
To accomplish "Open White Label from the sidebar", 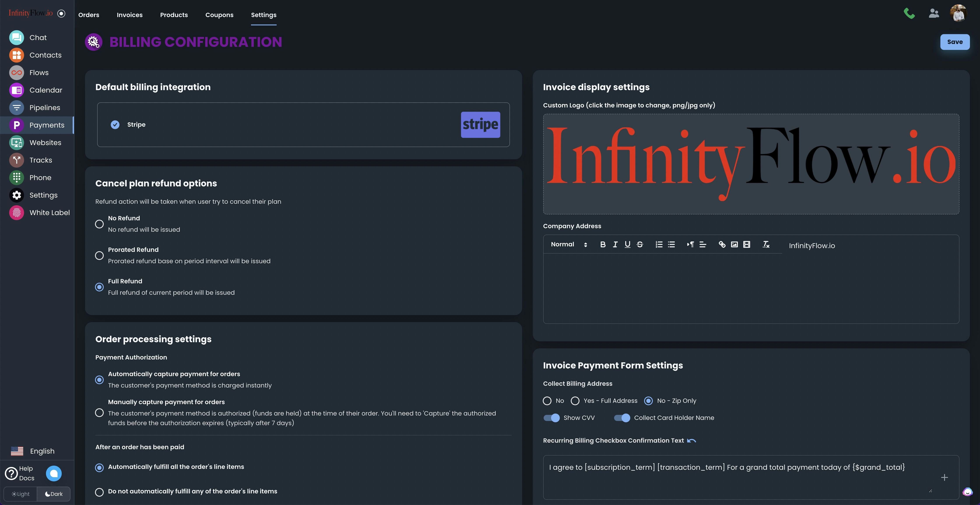I will (49, 213).
